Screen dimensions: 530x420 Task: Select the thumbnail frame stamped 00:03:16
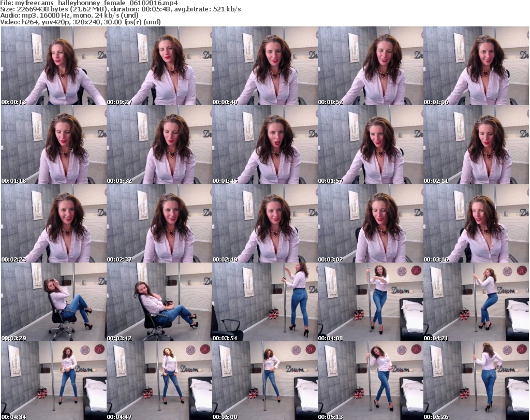pos(476,223)
